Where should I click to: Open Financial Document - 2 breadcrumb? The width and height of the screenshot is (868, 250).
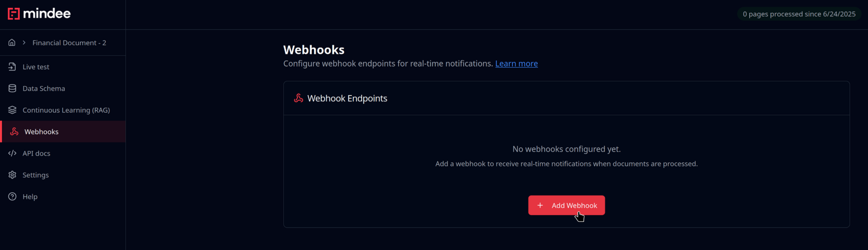69,43
